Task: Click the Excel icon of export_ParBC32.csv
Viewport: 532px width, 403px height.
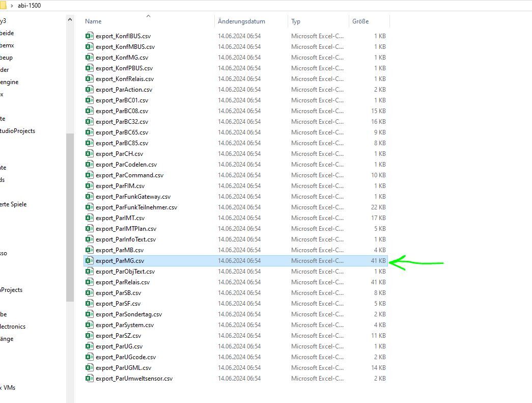Action: coord(89,121)
